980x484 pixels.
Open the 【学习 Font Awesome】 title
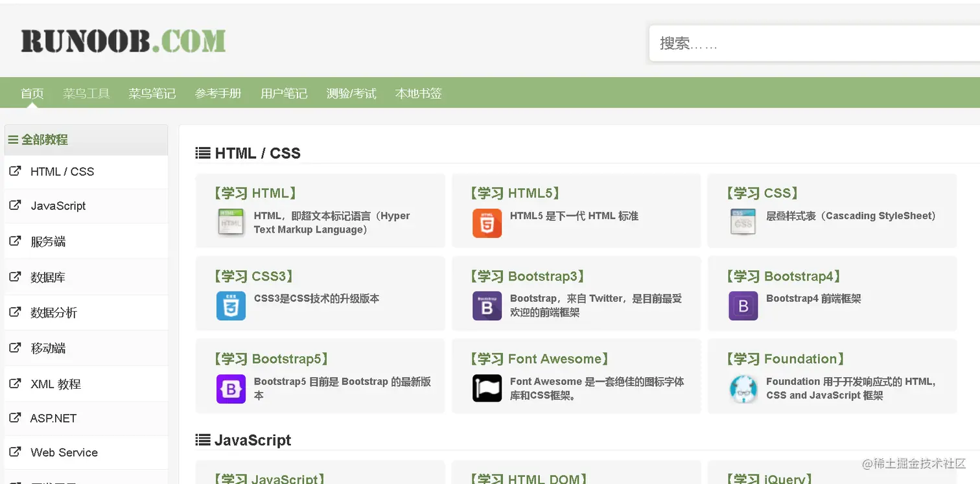click(539, 359)
